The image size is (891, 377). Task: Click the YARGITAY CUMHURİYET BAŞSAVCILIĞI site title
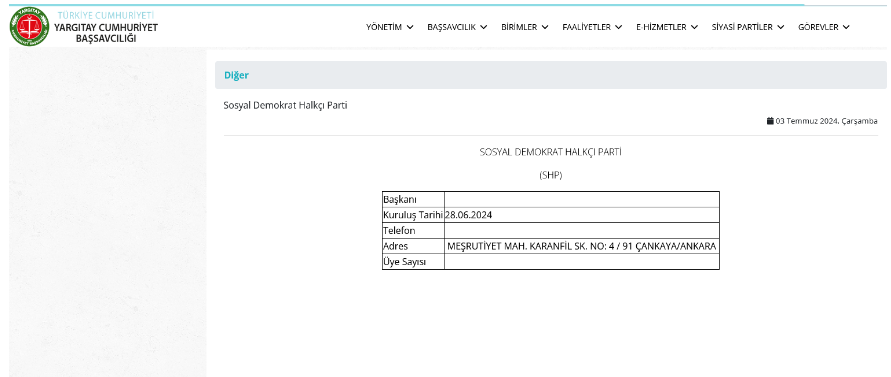106,33
